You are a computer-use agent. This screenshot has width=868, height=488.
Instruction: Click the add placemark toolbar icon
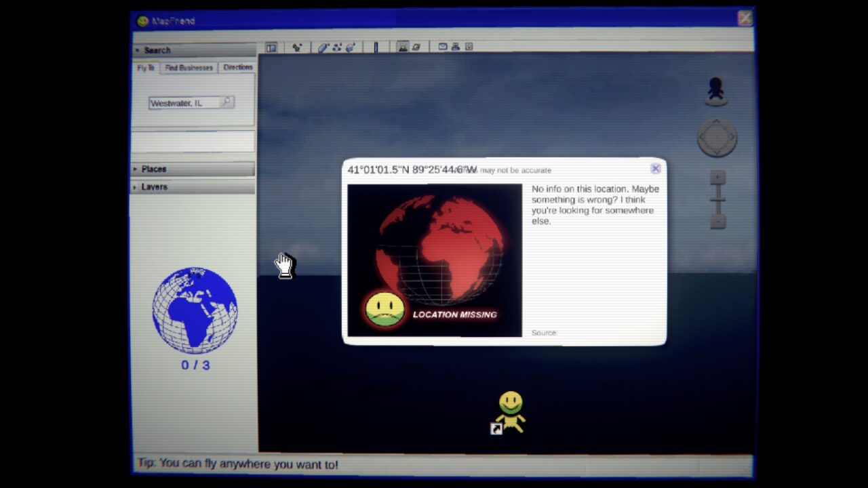tap(297, 47)
